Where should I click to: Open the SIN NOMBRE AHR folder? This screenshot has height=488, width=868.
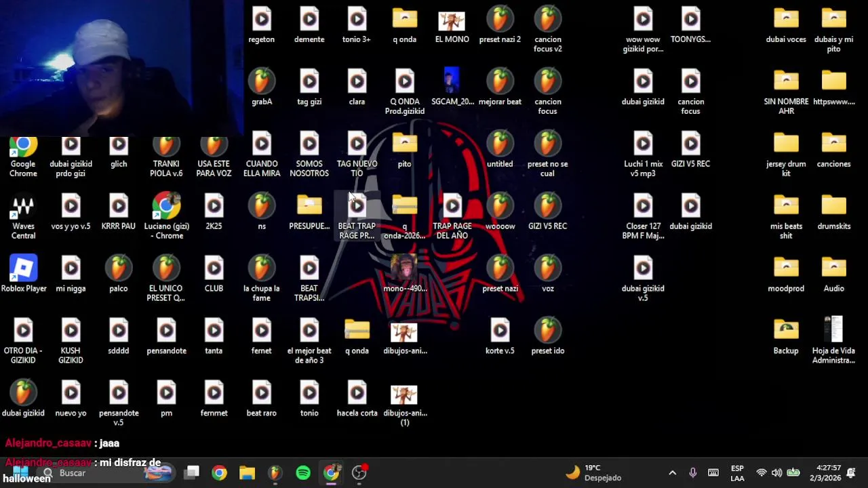(x=786, y=92)
